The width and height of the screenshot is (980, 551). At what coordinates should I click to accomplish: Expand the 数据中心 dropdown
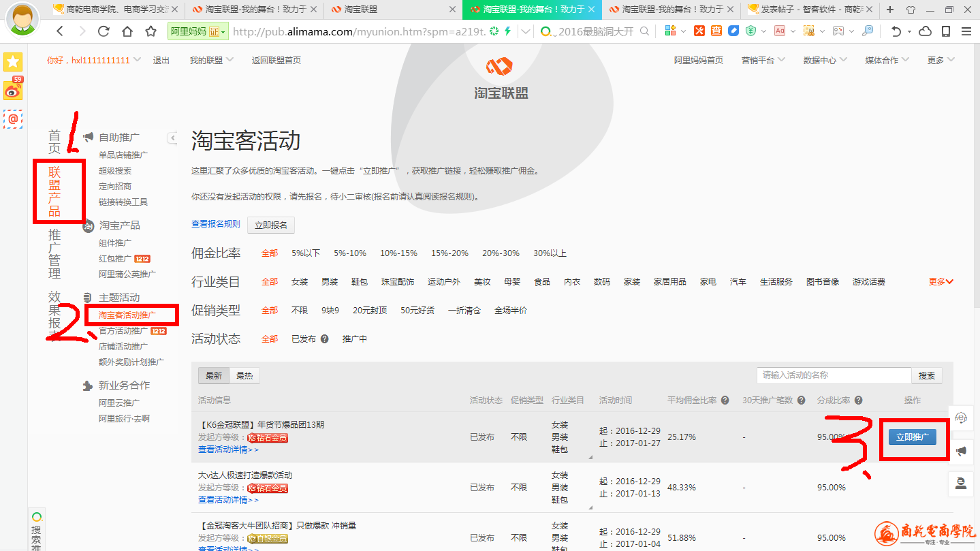coord(844,60)
